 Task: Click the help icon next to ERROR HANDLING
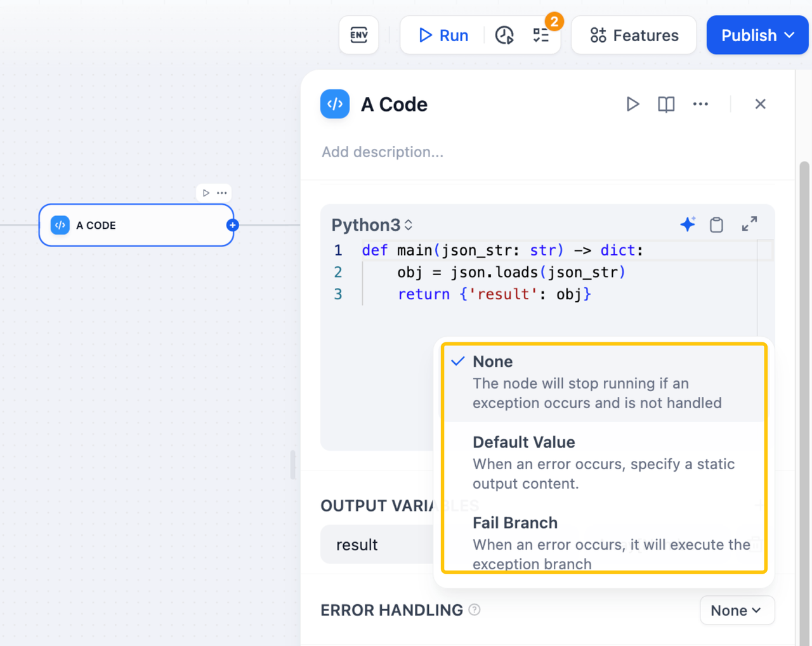475,610
